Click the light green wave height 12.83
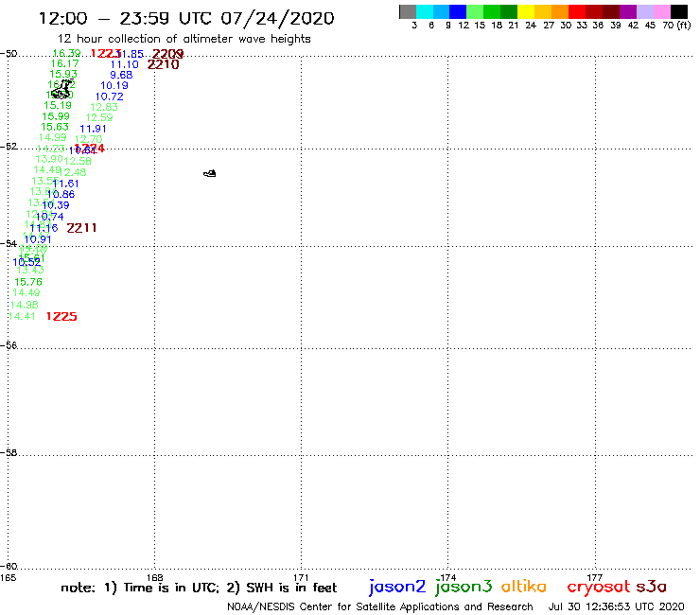The height and width of the screenshot is (615, 700). coord(104,107)
